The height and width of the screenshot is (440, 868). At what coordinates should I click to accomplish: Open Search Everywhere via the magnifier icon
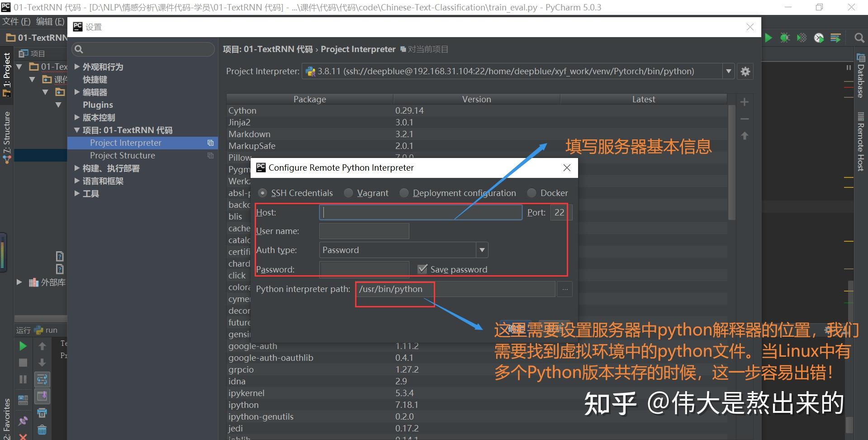pos(859,38)
